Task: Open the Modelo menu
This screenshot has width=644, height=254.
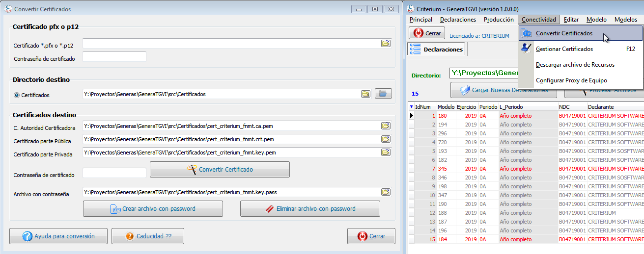Action: [596, 20]
